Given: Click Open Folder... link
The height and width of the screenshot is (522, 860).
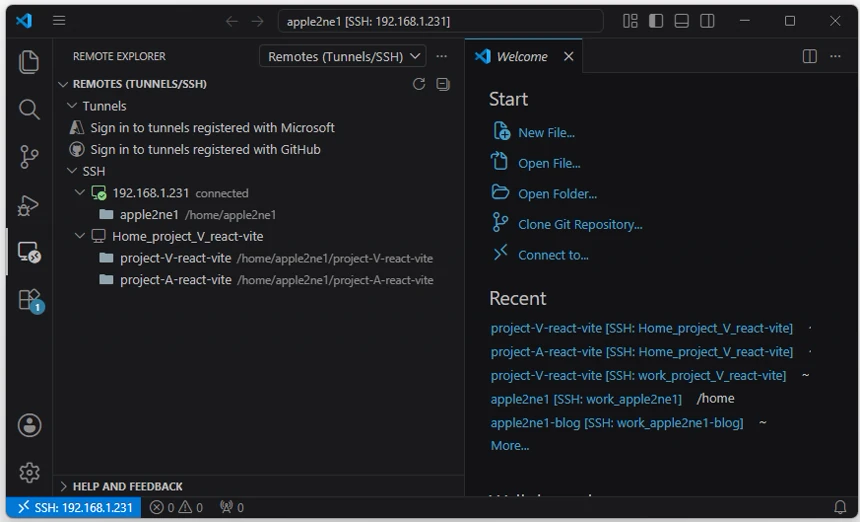Looking at the screenshot, I should pyautogui.click(x=557, y=194).
